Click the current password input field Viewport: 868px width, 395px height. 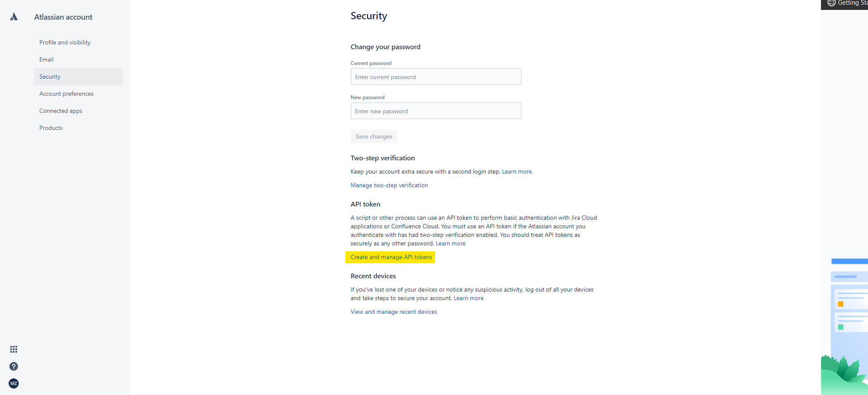point(436,77)
